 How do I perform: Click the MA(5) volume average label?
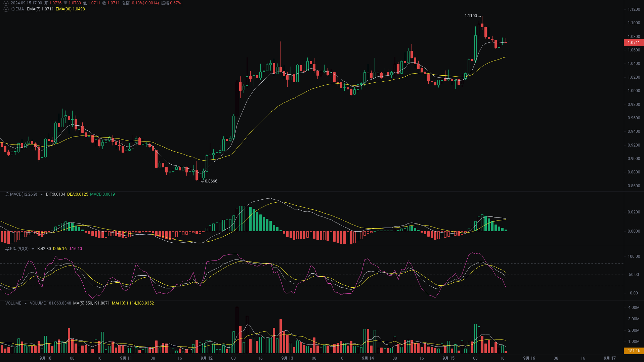click(91, 303)
